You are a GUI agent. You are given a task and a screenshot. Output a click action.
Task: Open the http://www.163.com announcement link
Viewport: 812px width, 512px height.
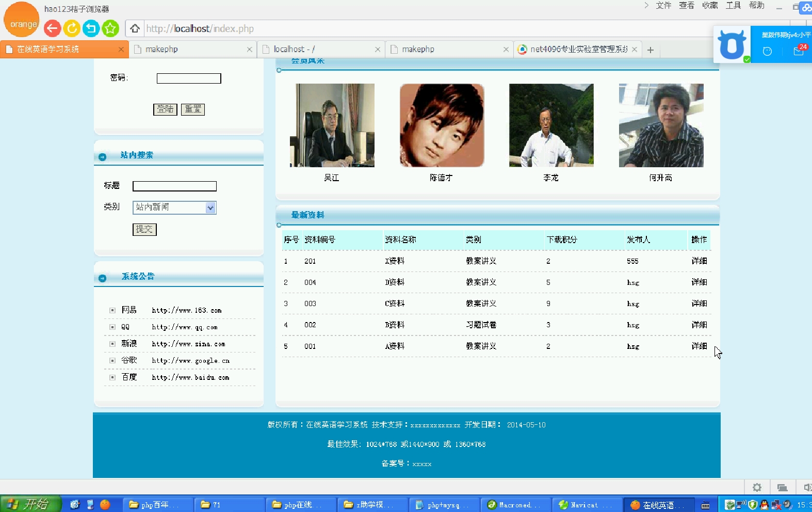click(186, 310)
